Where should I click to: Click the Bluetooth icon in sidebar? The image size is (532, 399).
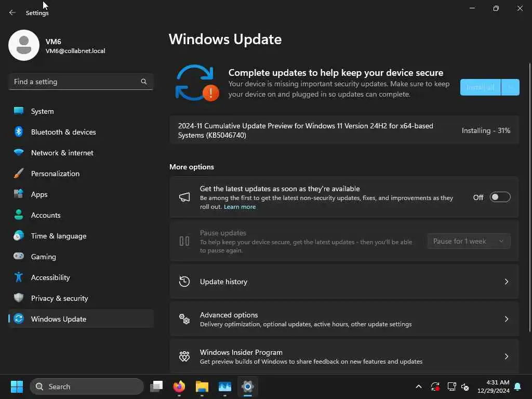coord(19,131)
